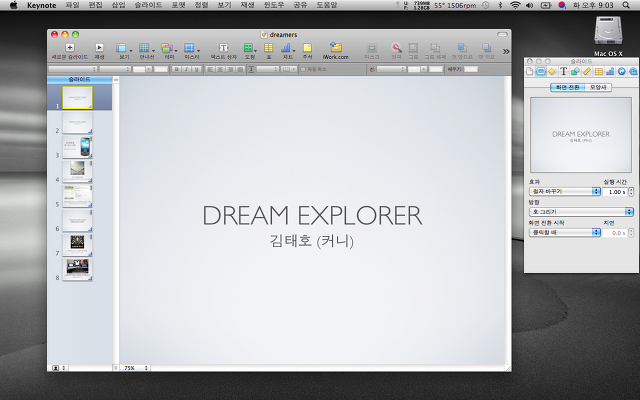Image resolution: width=640 pixels, height=400 pixels.
Task: Open the 효과 transition effect dropdown
Action: pyautogui.click(x=564, y=191)
